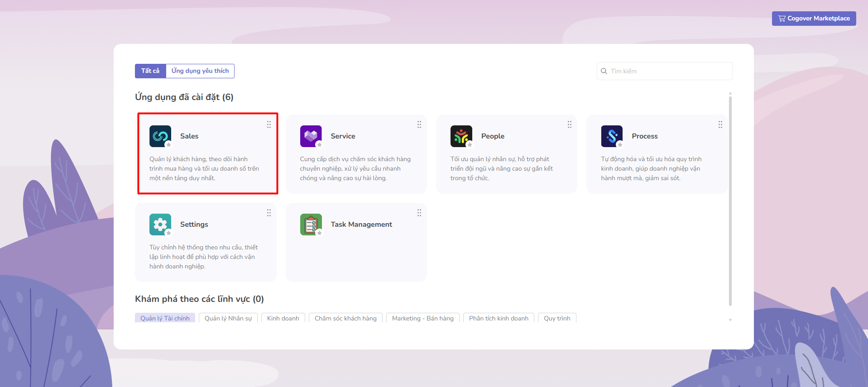Launch the People app icon
The height and width of the screenshot is (387, 868).
pos(461,136)
